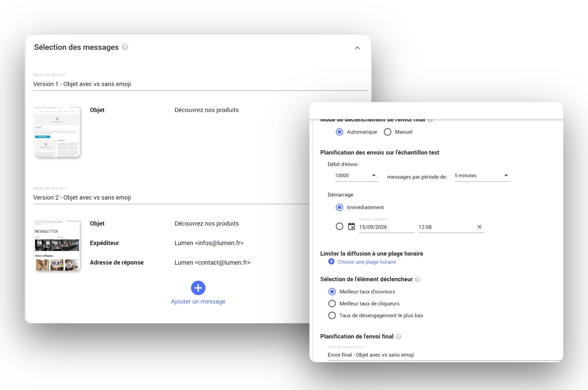Click the Version 1 subject Découvrez nos produits

(207, 110)
